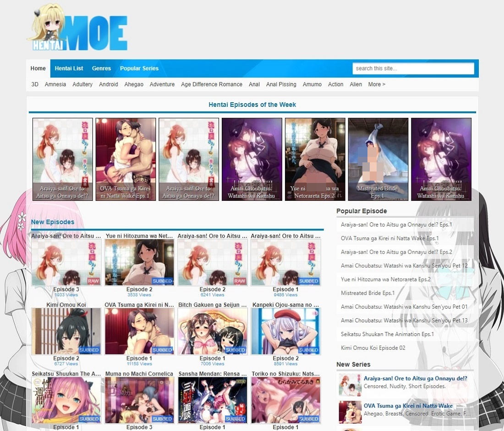Open the Muma no Machi Cornelica title link

(139, 374)
